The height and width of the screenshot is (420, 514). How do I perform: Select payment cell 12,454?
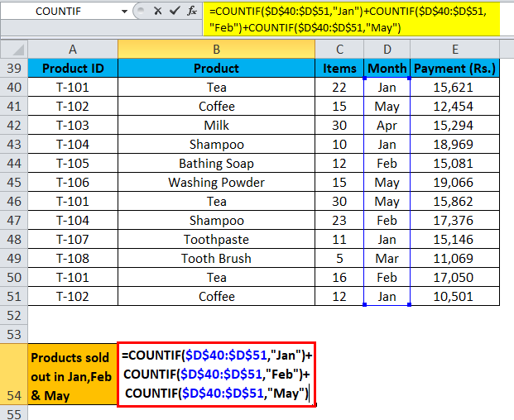(x=455, y=106)
